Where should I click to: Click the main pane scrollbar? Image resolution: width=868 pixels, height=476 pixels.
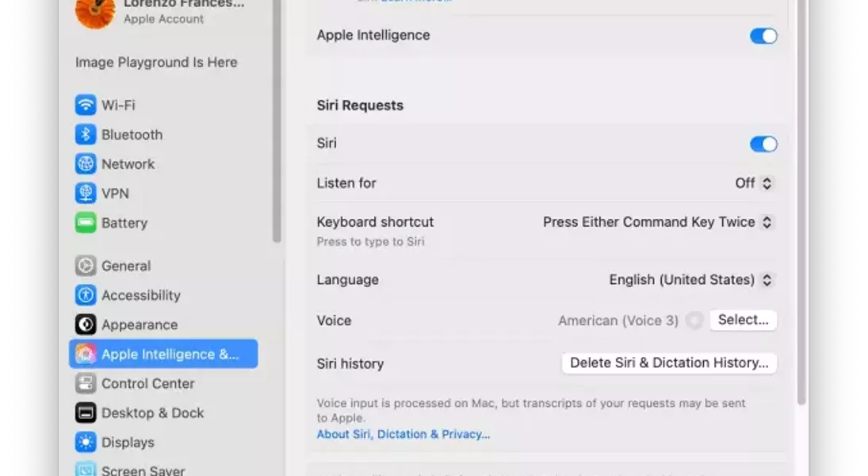(801, 202)
